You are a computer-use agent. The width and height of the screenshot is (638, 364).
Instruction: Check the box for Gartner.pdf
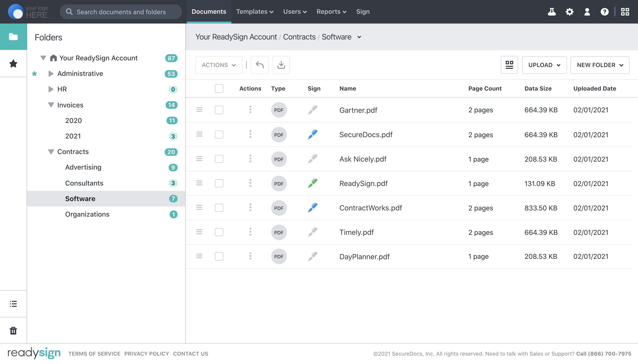(x=219, y=110)
